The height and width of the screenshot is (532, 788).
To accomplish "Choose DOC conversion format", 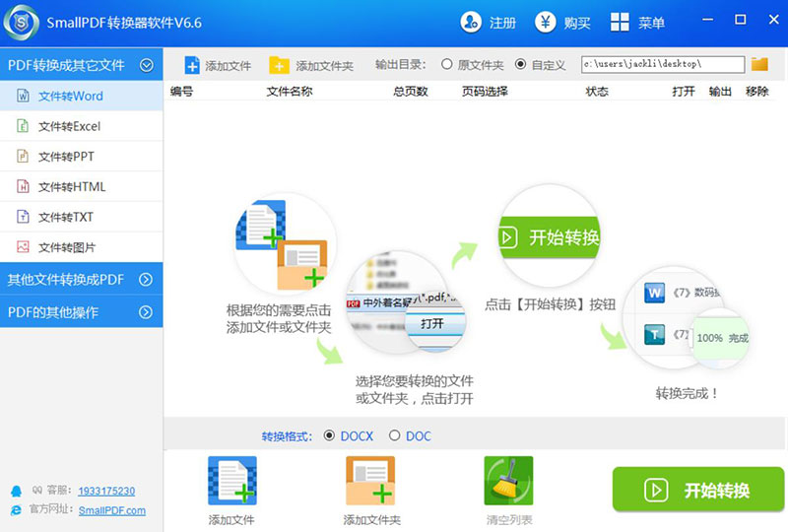I will 395,435.
